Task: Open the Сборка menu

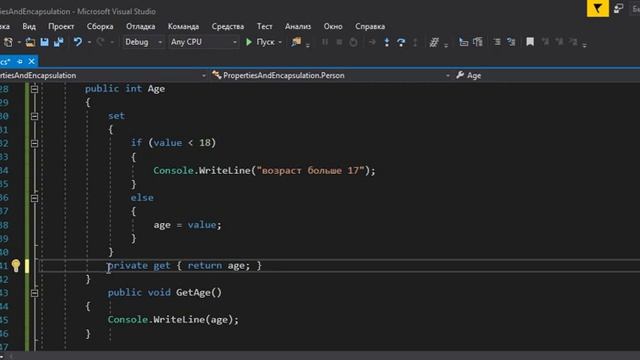Action: pyautogui.click(x=100, y=27)
